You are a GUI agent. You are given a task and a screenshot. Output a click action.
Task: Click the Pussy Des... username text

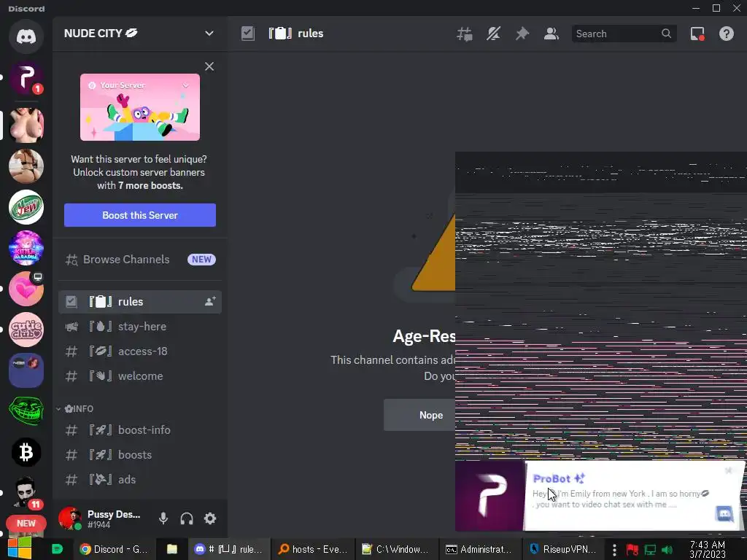coord(114,514)
